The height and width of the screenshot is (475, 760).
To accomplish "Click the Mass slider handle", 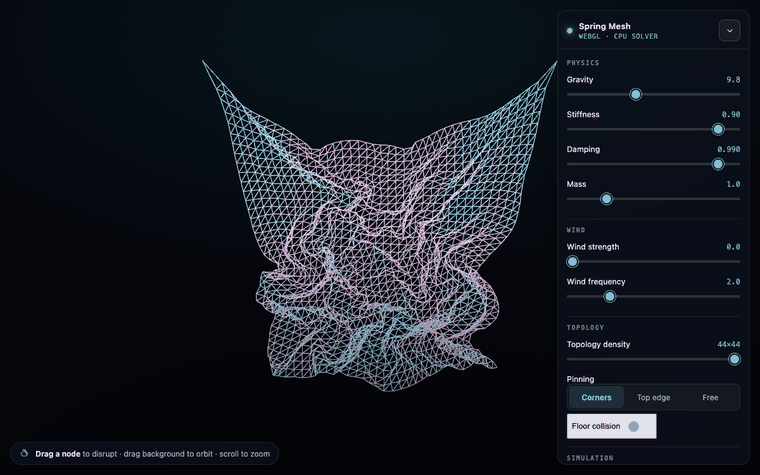I will point(606,199).
